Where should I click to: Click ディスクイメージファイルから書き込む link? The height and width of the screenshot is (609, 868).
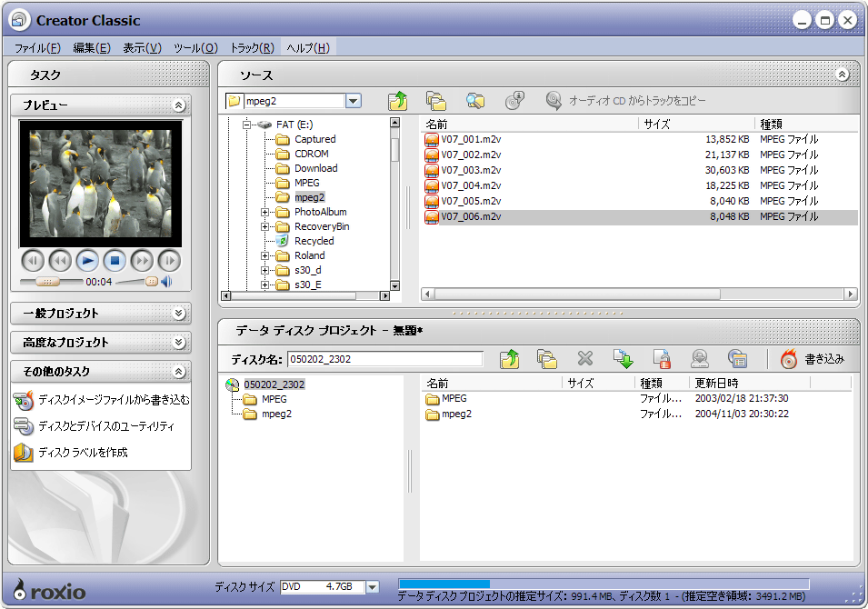pos(114,400)
